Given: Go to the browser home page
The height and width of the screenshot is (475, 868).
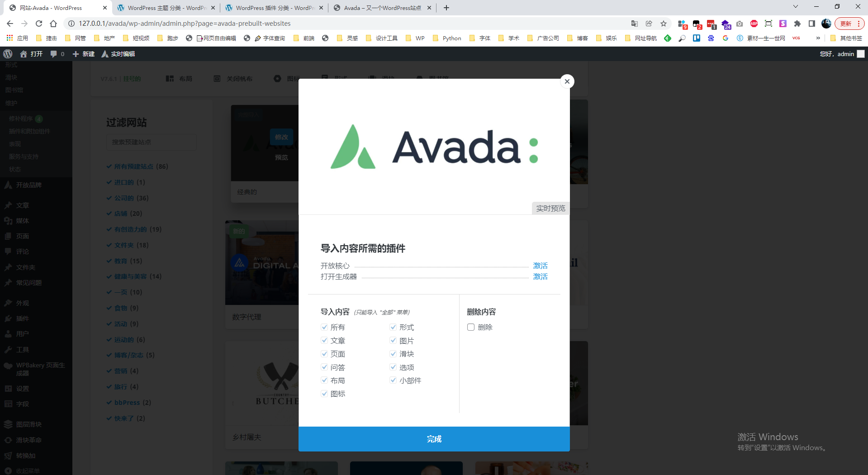Looking at the screenshot, I should 53,24.
